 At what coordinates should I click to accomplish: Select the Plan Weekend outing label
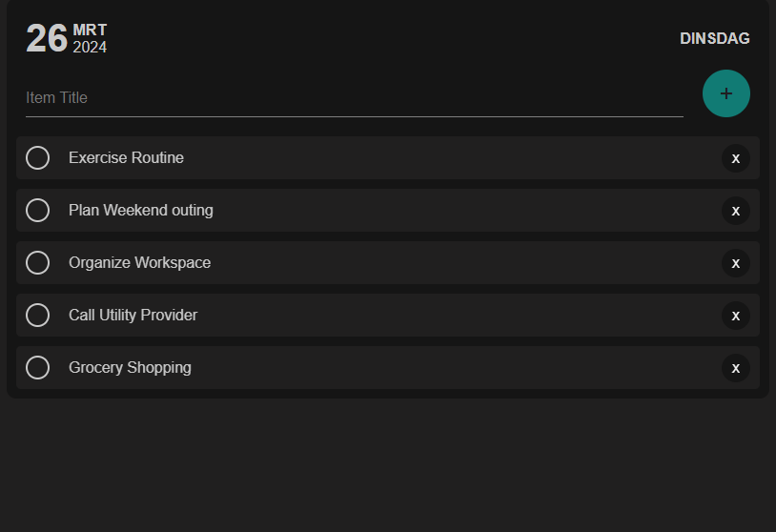tap(141, 211)
